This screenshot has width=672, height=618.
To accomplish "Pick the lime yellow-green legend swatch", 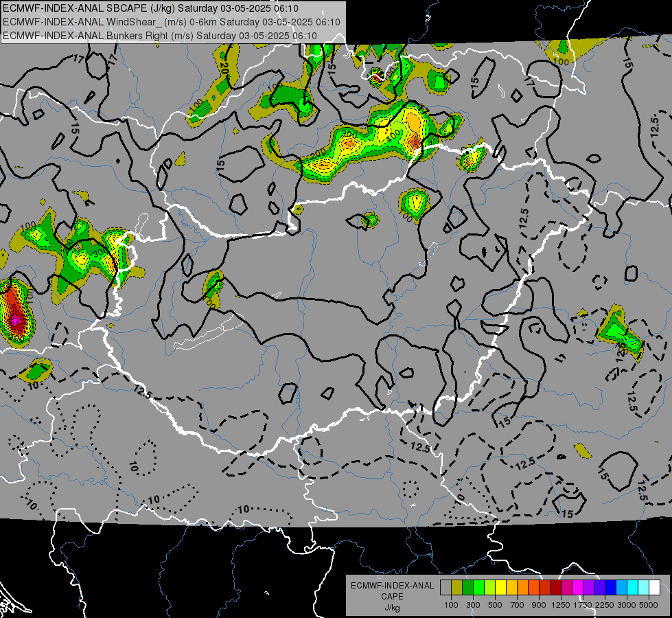I will pyautogui.click(x=490, y=587).
